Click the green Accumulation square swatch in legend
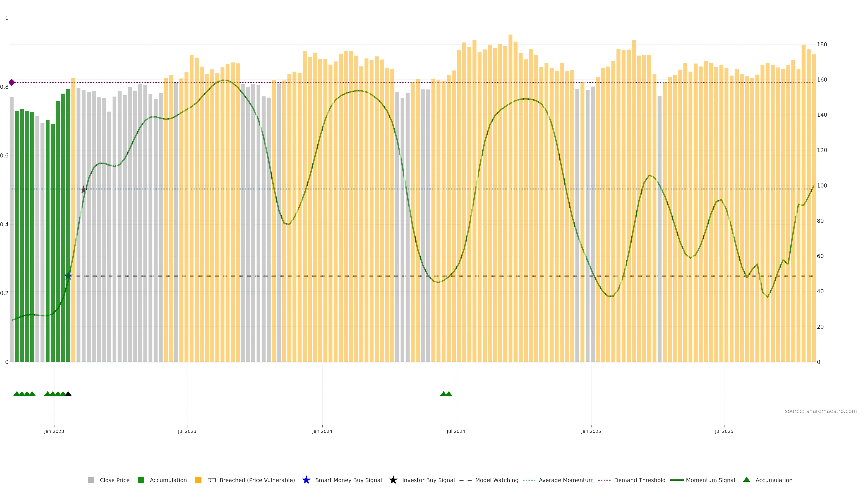 tap(141, 480)
